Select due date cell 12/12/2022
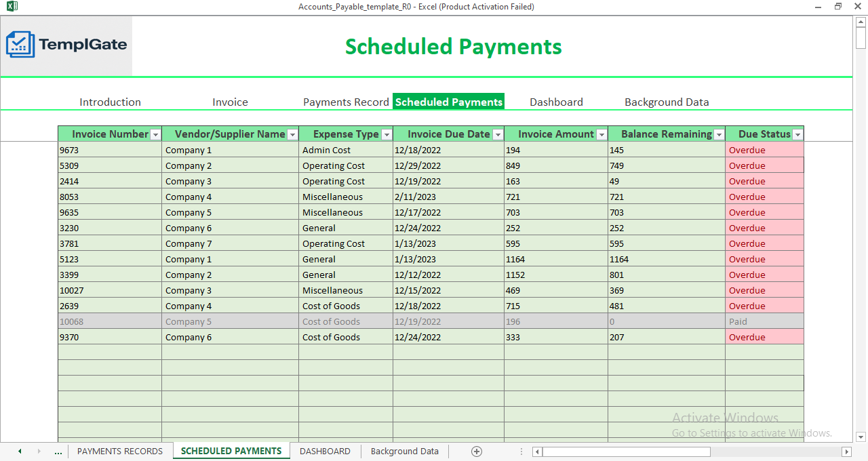This screenshot has width=868, height=461. (x=448, y=275)
